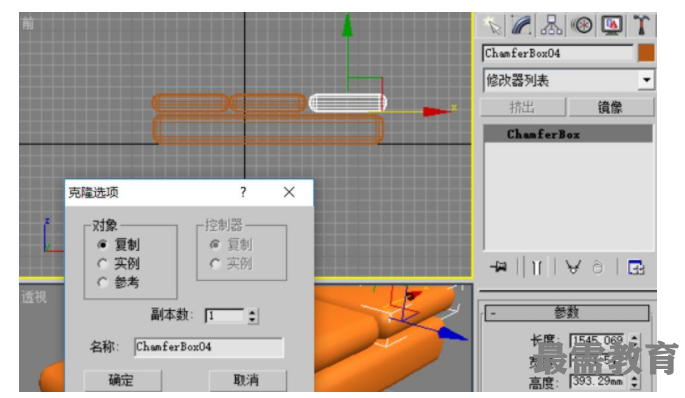Open the Motion panel tab
685x398 pixels.
582,25
